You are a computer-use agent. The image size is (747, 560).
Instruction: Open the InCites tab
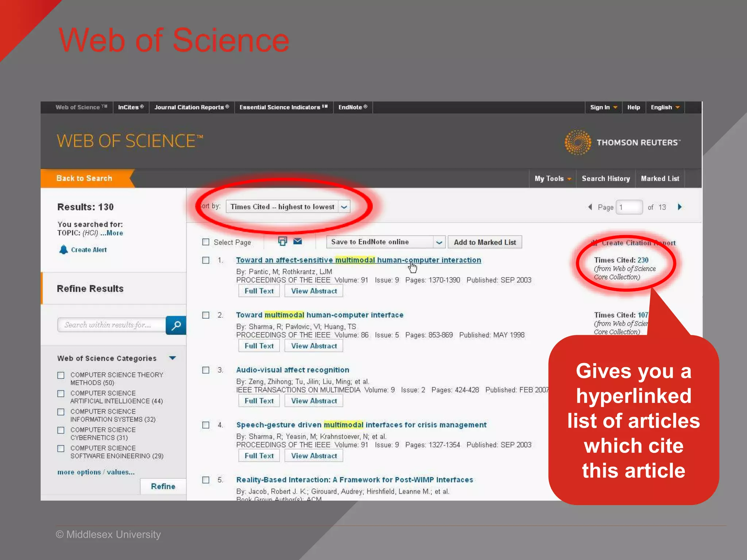[x=131, y=107]
